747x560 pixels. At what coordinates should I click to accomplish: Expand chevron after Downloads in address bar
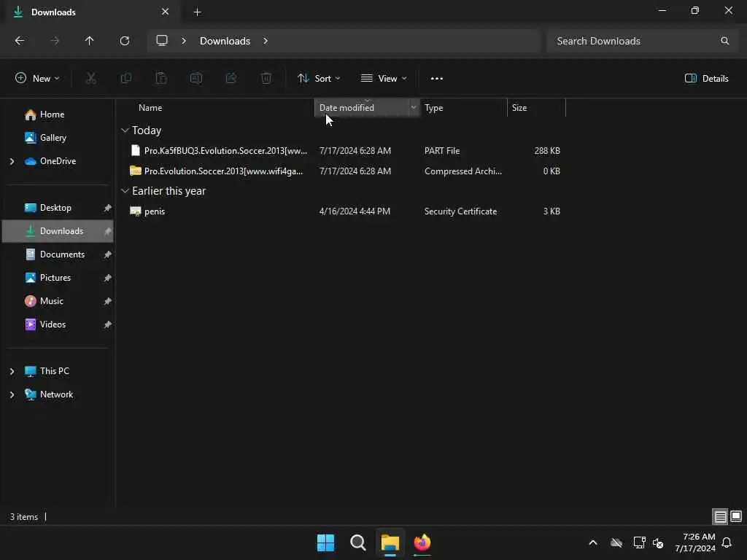[x=266, y=41]
